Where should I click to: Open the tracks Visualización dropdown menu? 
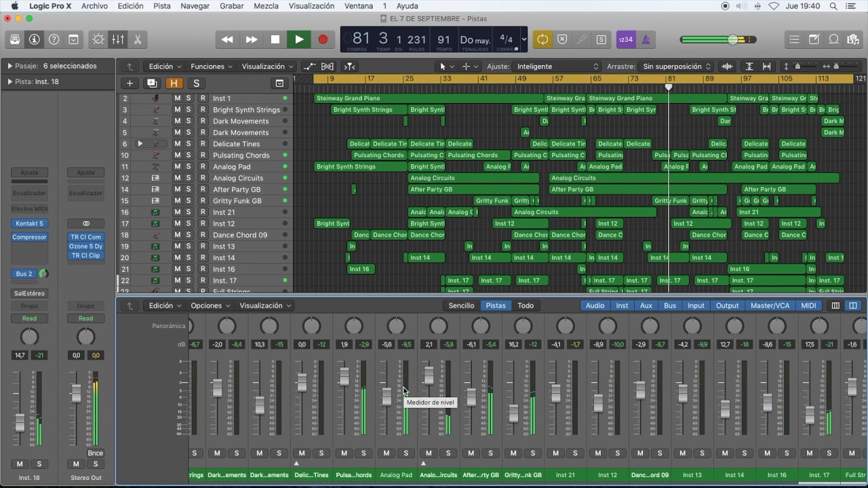point(267,66)
